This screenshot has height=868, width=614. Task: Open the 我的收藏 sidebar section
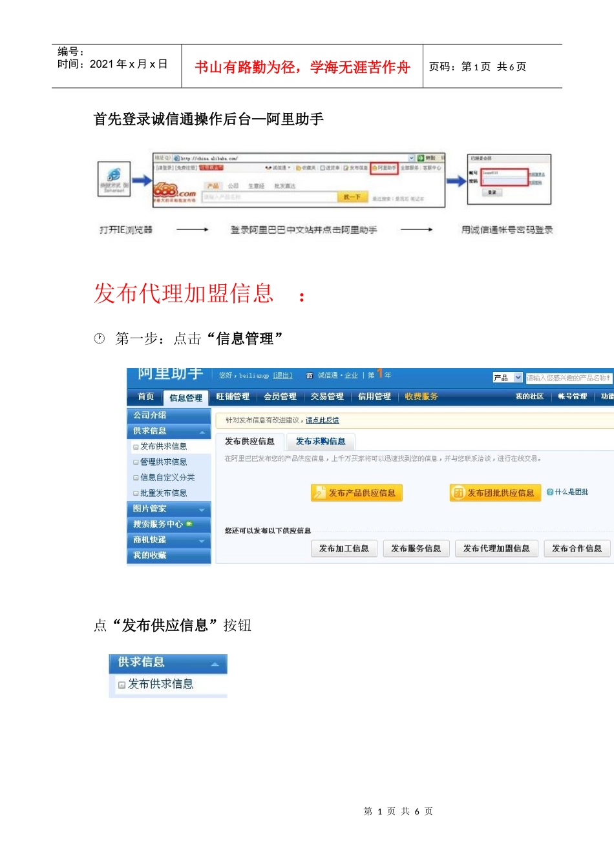[169, 555]
